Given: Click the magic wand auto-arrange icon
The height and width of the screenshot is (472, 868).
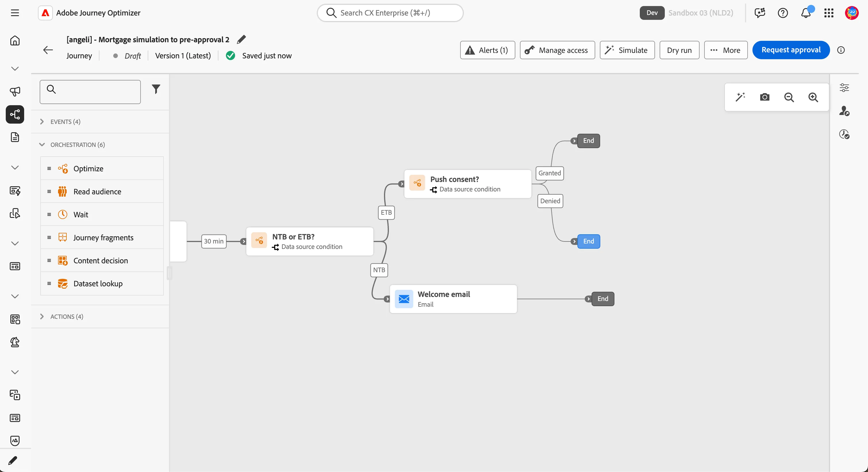Looking at the screenshot, I should point(740,97).
